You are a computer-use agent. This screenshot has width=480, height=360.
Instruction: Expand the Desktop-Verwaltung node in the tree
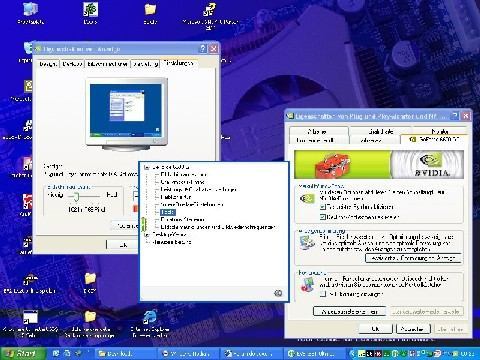[147, 235]
